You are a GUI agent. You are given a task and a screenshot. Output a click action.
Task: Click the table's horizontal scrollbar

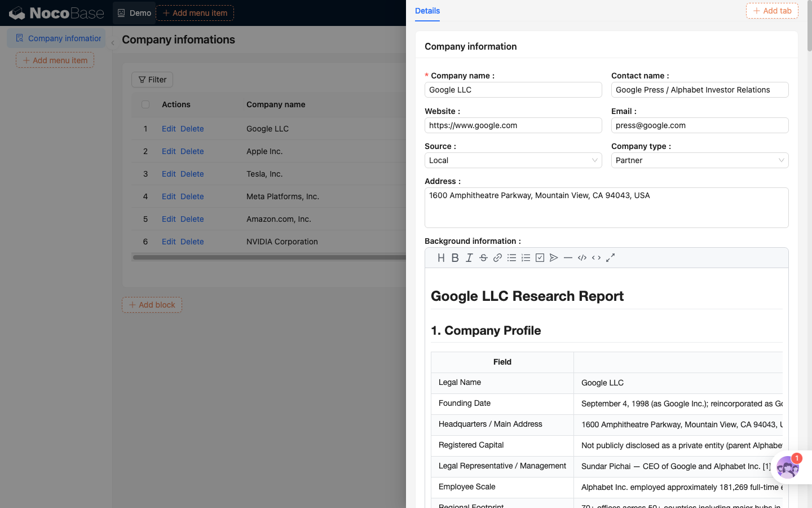point(269,257)
